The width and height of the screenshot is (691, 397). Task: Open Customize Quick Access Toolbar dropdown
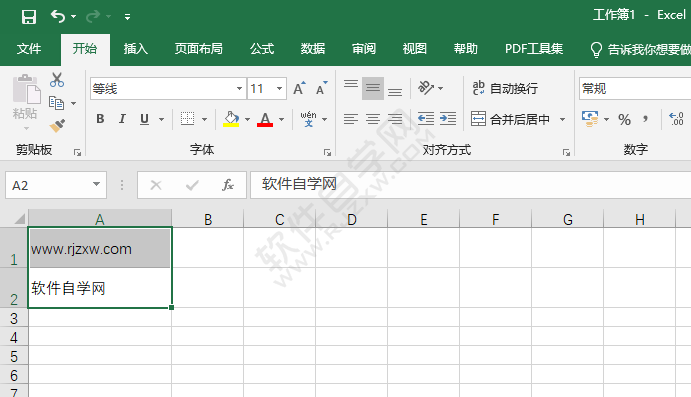tap(127, 17)
